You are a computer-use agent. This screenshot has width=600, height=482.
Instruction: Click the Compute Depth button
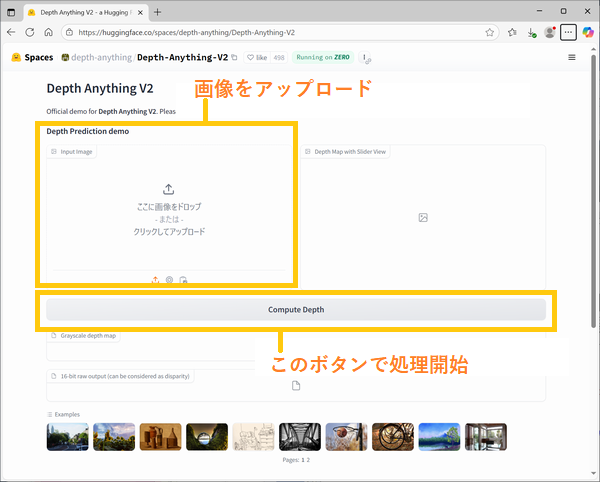296,310
